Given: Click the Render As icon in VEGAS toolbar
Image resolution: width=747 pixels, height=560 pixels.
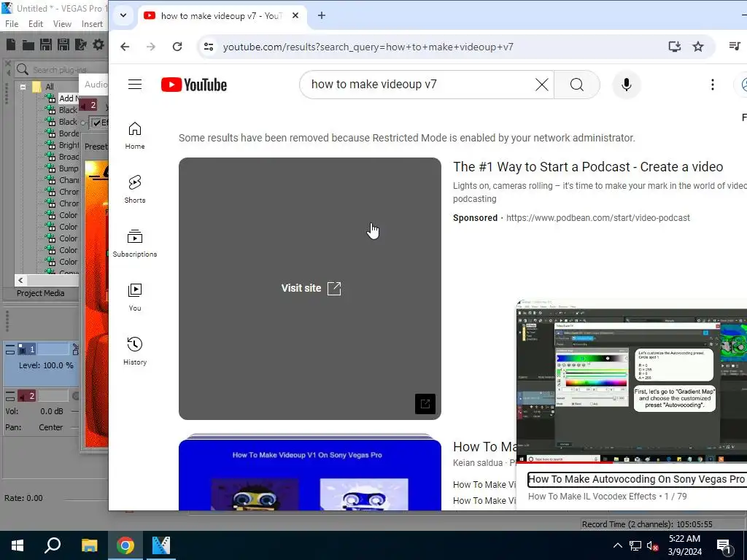Looking at the screenshot, I should [x=81, y=44].
